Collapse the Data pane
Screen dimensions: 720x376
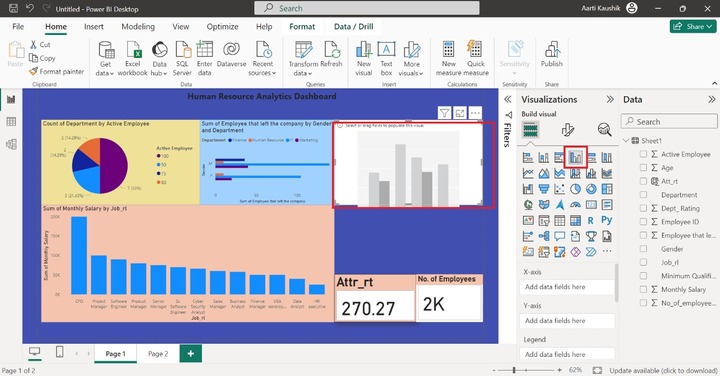pos(711,99)
